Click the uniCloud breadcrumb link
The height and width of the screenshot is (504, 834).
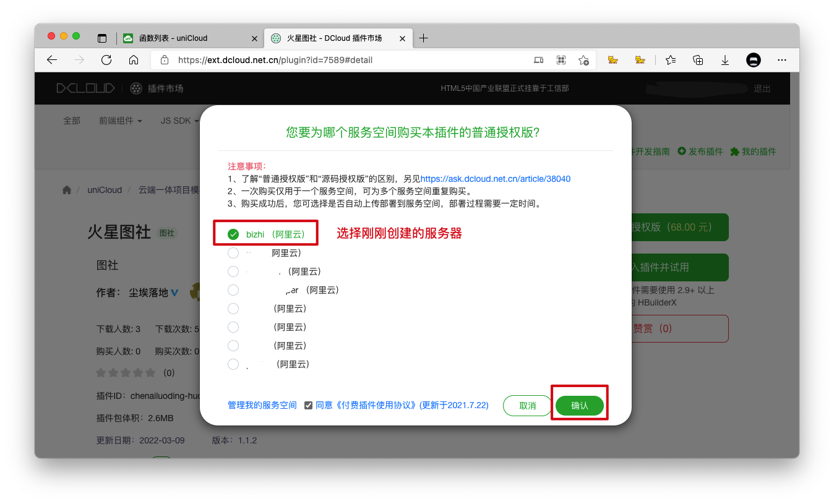(x=105, y=190)
